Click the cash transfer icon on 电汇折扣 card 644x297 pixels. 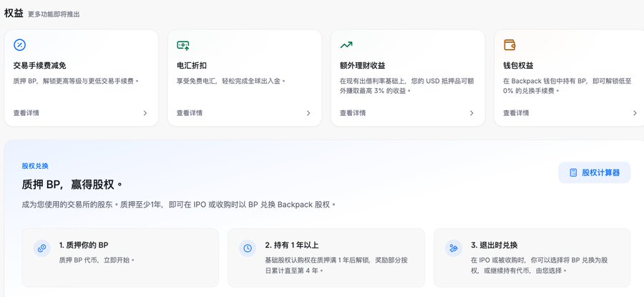tap(182, 45)
